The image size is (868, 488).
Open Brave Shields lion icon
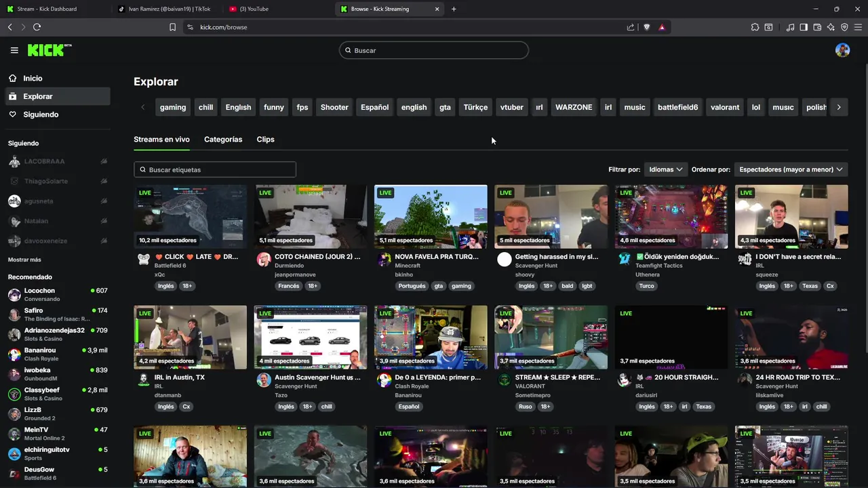click(x=646, y=27)
